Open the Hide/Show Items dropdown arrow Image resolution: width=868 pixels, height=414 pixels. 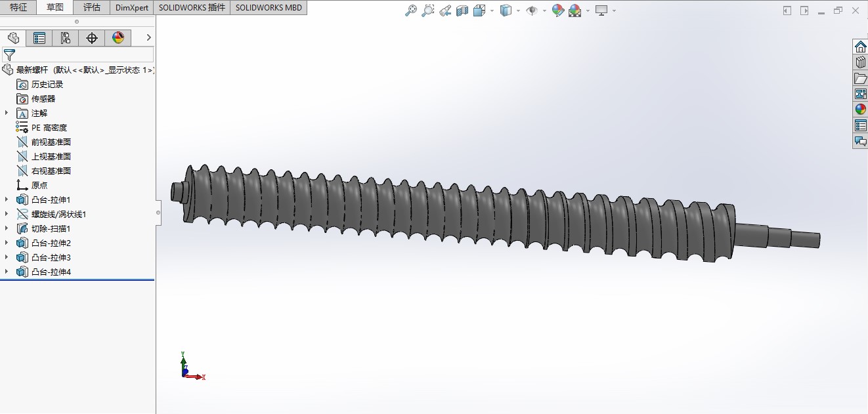544,10
